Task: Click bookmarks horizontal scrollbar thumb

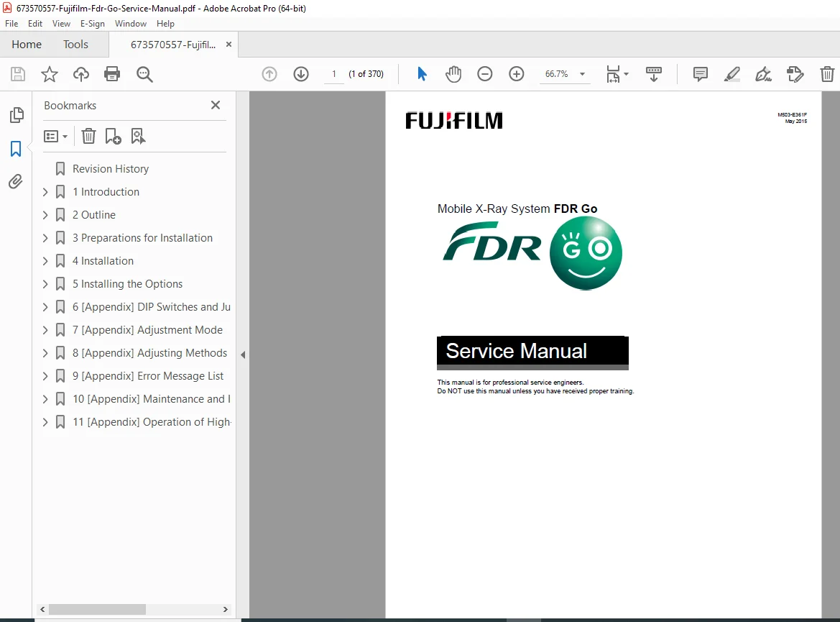Action: tap(97, 610)
